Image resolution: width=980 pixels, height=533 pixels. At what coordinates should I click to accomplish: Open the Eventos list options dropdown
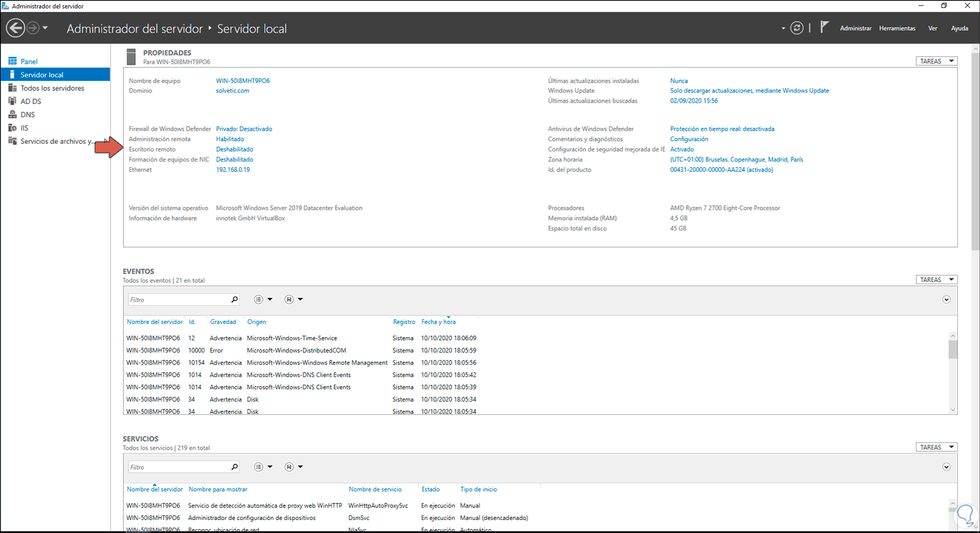pos(263,300)
